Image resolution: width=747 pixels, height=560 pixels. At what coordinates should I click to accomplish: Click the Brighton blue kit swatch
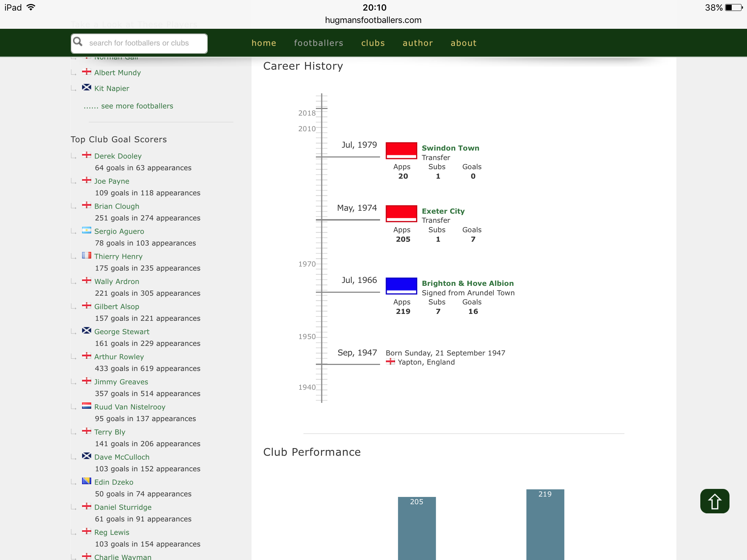click(x=401, y=286)
